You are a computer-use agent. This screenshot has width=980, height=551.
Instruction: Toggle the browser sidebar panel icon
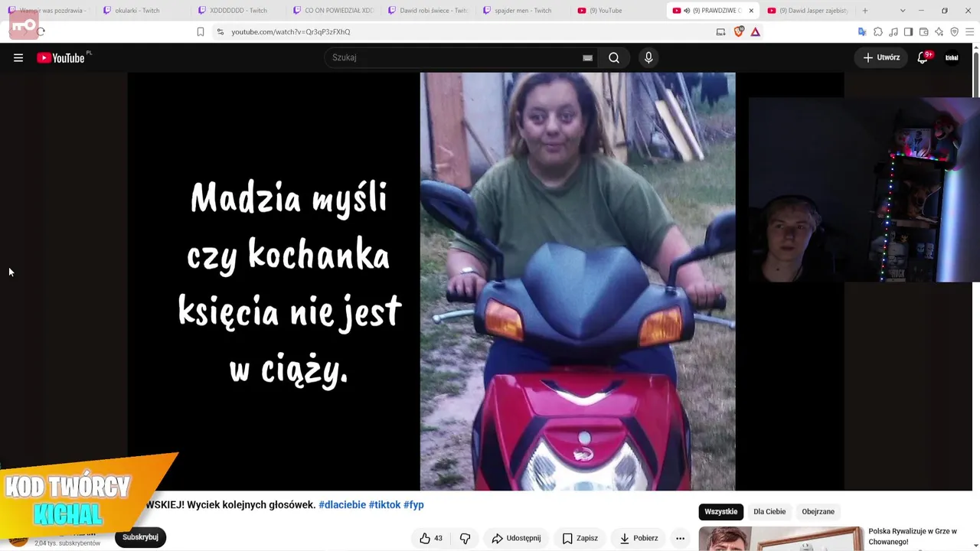(908, 31)
